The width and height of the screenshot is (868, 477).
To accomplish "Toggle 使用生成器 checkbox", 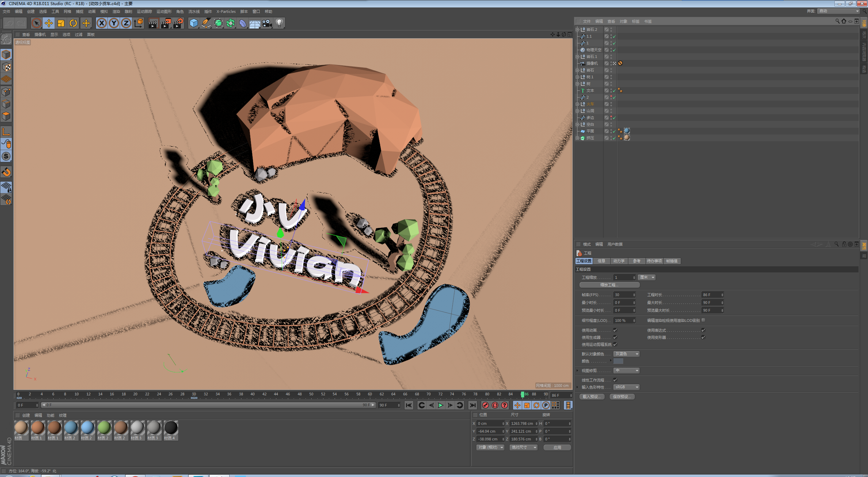I will [x=615, y=337].
